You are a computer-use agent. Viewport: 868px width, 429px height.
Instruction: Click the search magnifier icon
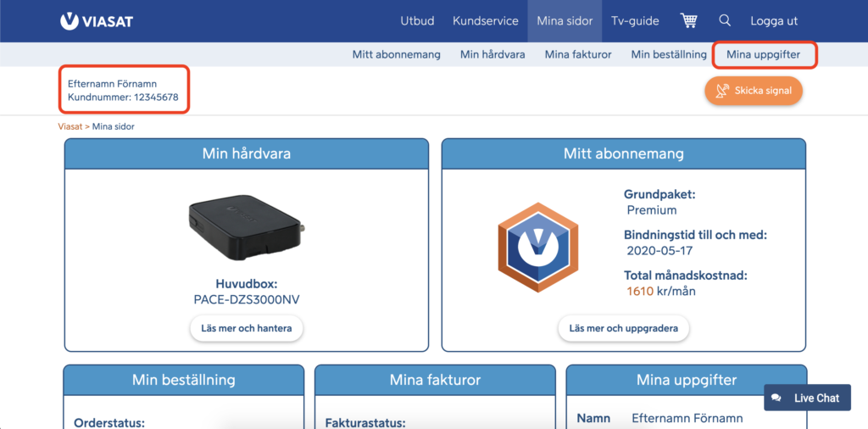tap(725, 20)
